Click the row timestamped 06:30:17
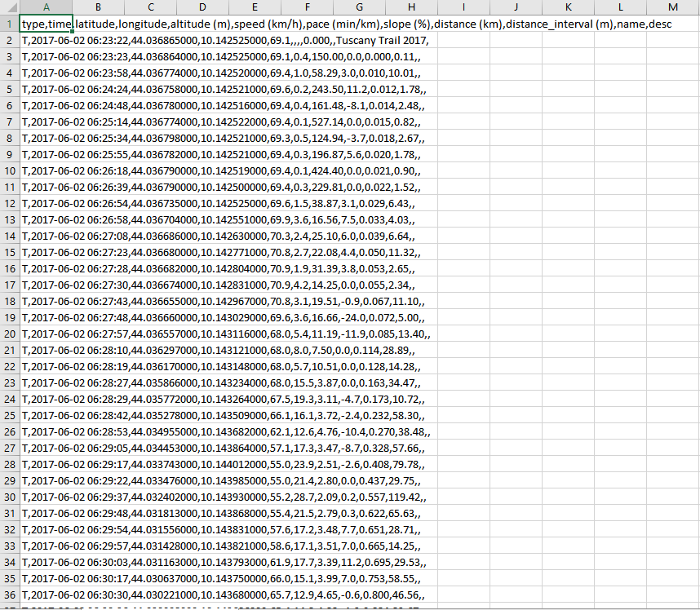 [x=221, y=579]
